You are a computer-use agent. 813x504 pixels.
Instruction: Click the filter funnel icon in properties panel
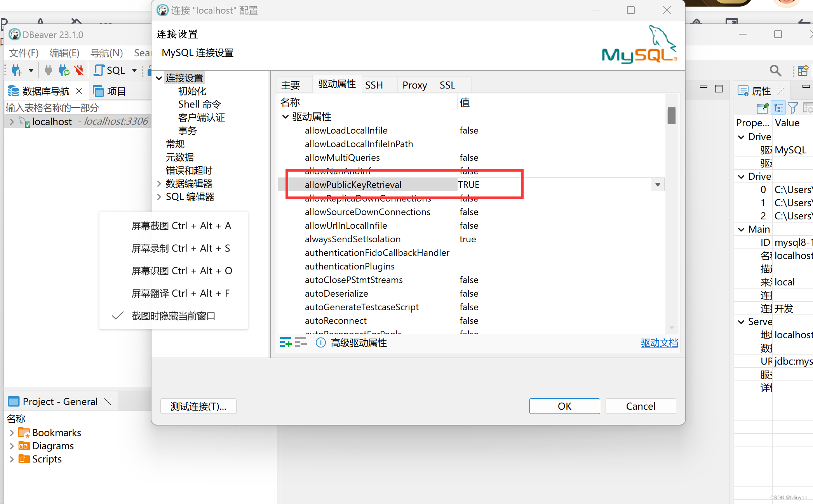793,108
